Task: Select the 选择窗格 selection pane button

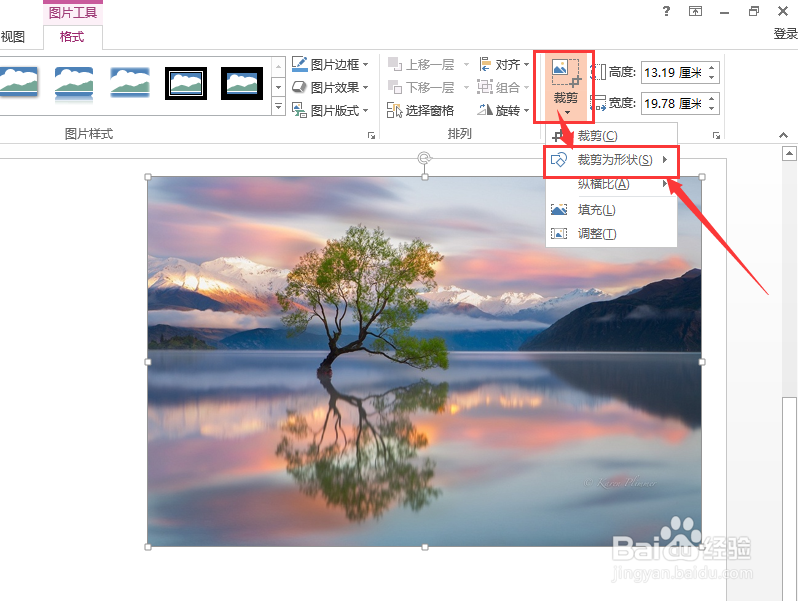Action: pyautogui.click(x=420, y=110)
